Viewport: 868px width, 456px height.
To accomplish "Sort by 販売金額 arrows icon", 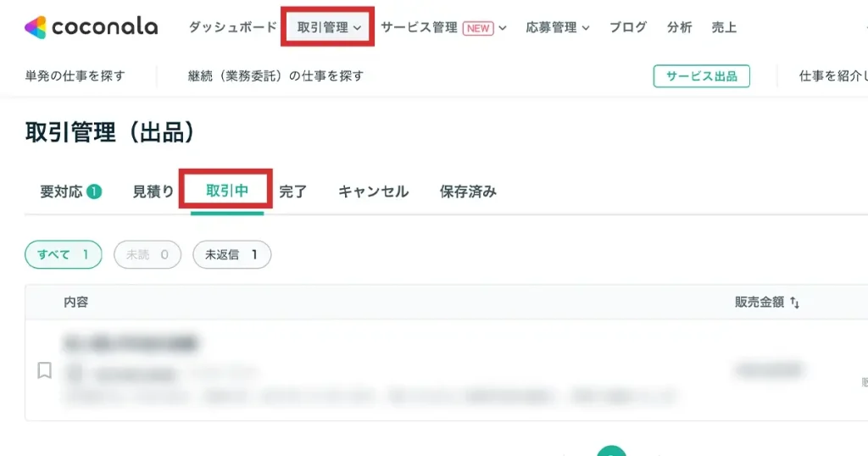I will [795, 303].
